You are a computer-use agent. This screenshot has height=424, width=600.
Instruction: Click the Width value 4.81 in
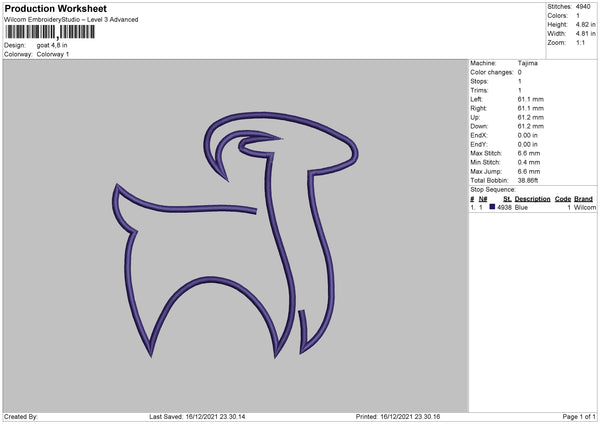(x=585, y=34)
